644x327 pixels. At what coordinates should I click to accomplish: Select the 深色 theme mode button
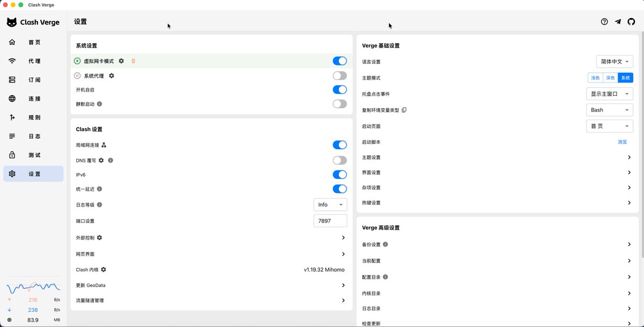pos(610,78)
